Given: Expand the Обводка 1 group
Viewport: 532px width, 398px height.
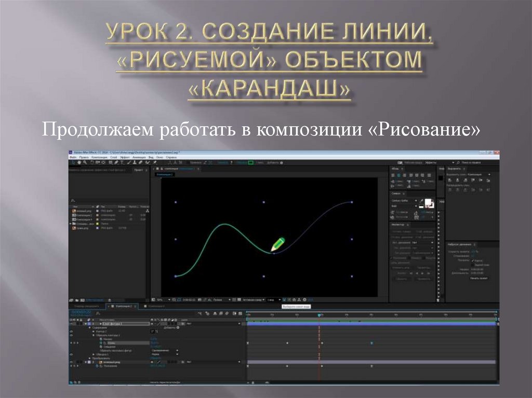Looking at the screenshot, I should tap(94, 354).
